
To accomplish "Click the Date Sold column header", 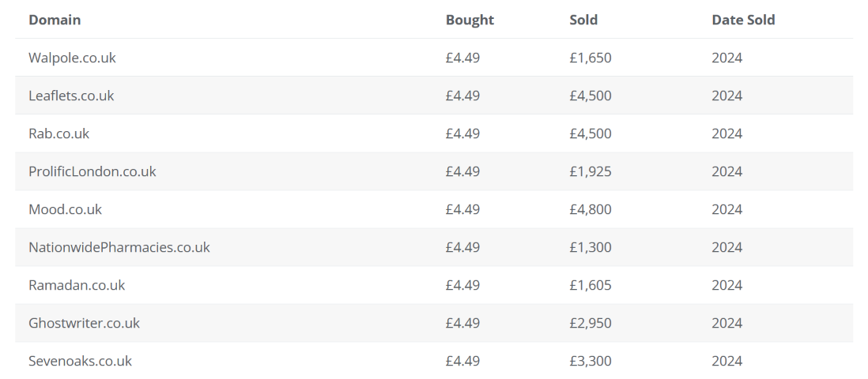I will [x=743, y=20].
